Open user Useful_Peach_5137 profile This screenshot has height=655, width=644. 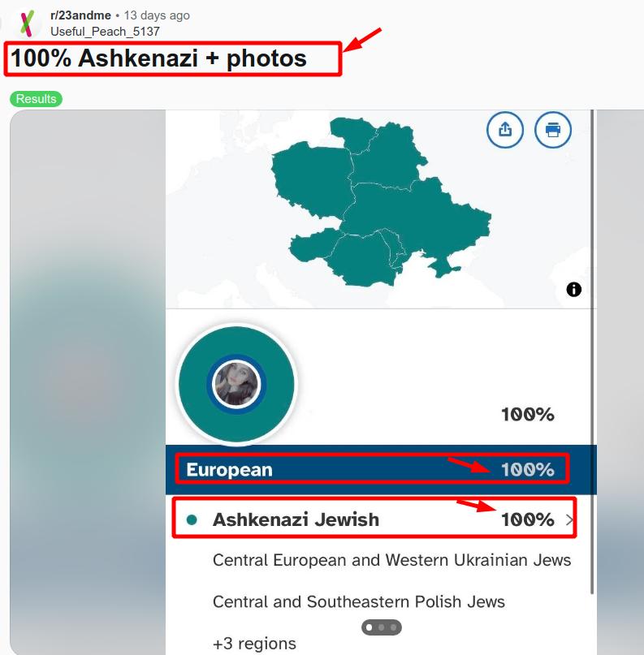[105, 32]
